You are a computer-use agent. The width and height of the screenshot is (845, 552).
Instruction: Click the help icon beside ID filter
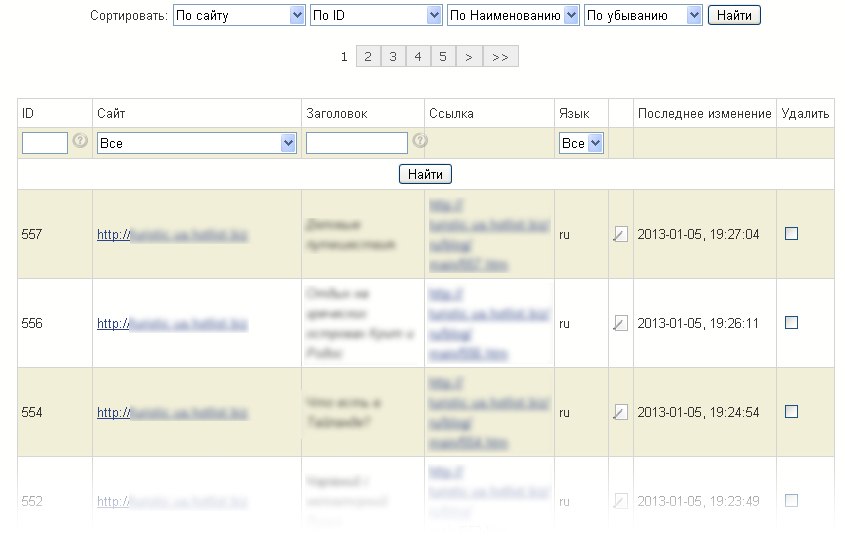[x=81, y=141]
